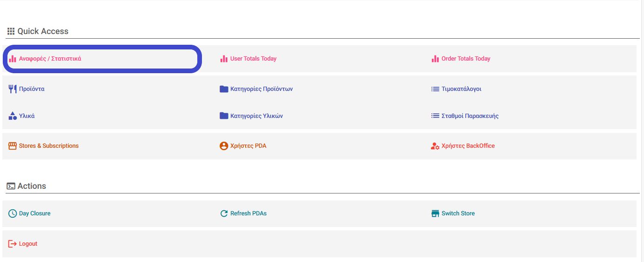The width and height of the screenshot is (644, 262).
Task: Click the list icon beside Τιμοκατάλογοι
Action: pyautogui.click(x=435, y=89)
